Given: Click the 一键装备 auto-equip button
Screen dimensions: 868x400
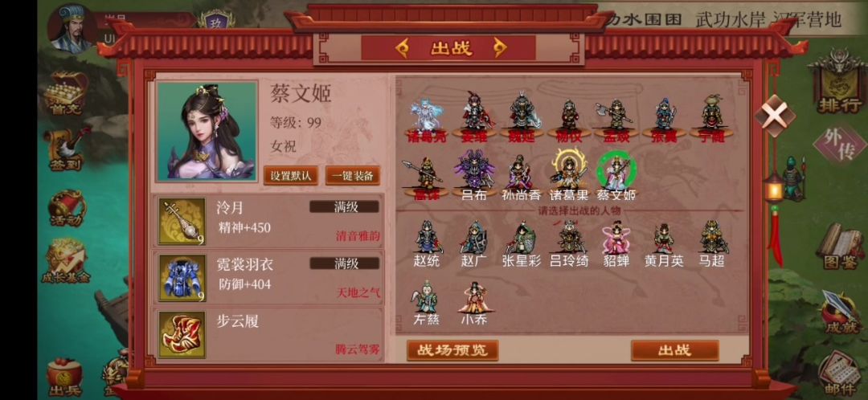Looking at the screenshot, I should click(x=353, y=176).
